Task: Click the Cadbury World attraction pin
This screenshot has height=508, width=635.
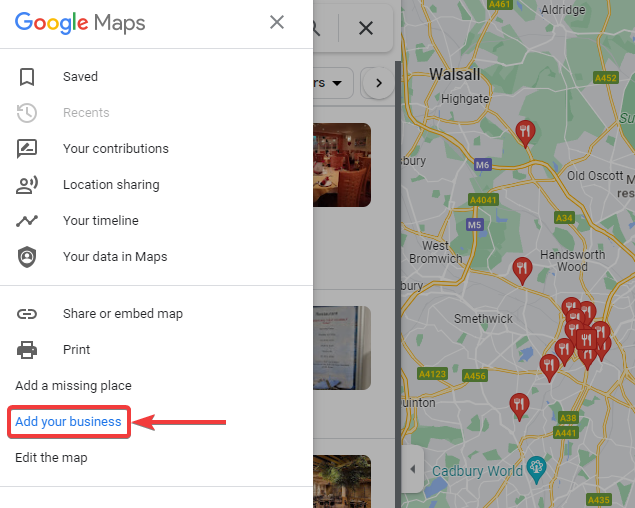Action: pos(536,469)
